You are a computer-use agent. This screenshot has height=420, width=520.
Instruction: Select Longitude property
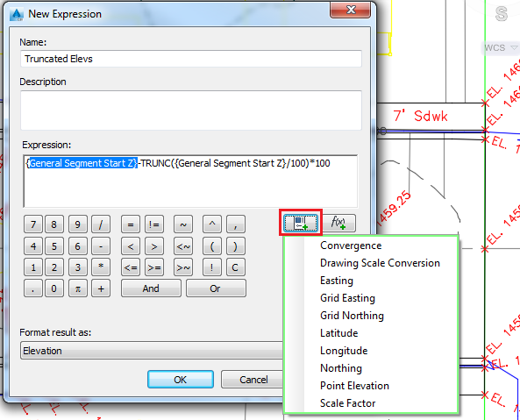pyautogui.click(x=344, y=351)
